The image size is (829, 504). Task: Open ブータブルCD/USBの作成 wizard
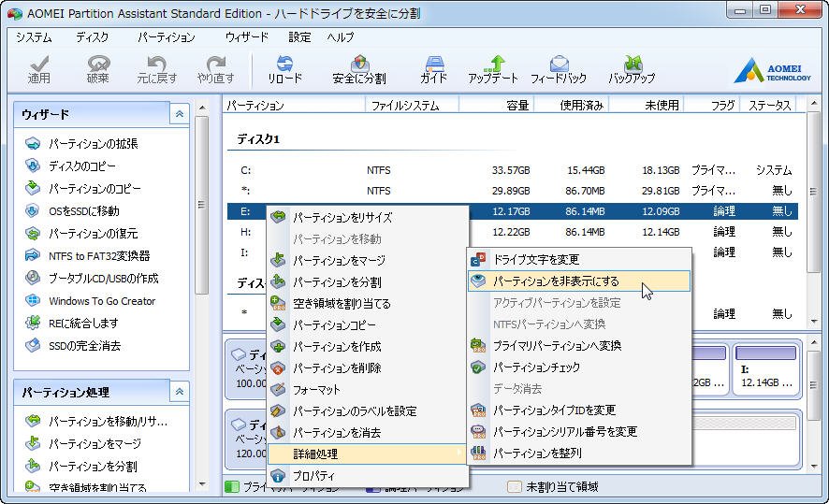[92, 279]
